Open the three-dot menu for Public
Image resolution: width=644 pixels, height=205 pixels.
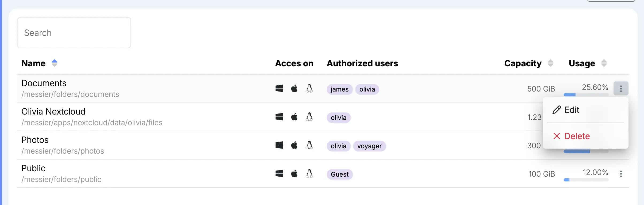point(621,174)
